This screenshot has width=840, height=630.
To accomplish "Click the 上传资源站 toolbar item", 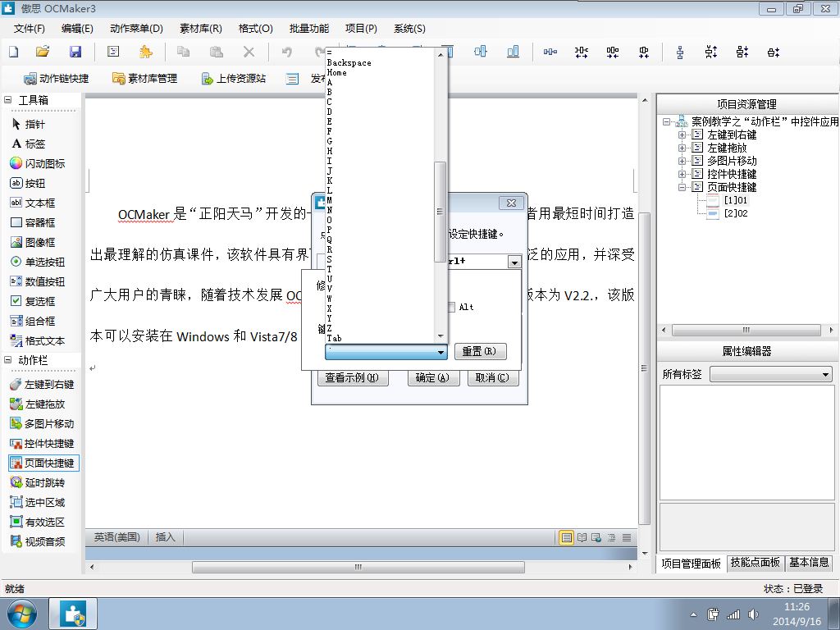I will pos(233,79).
